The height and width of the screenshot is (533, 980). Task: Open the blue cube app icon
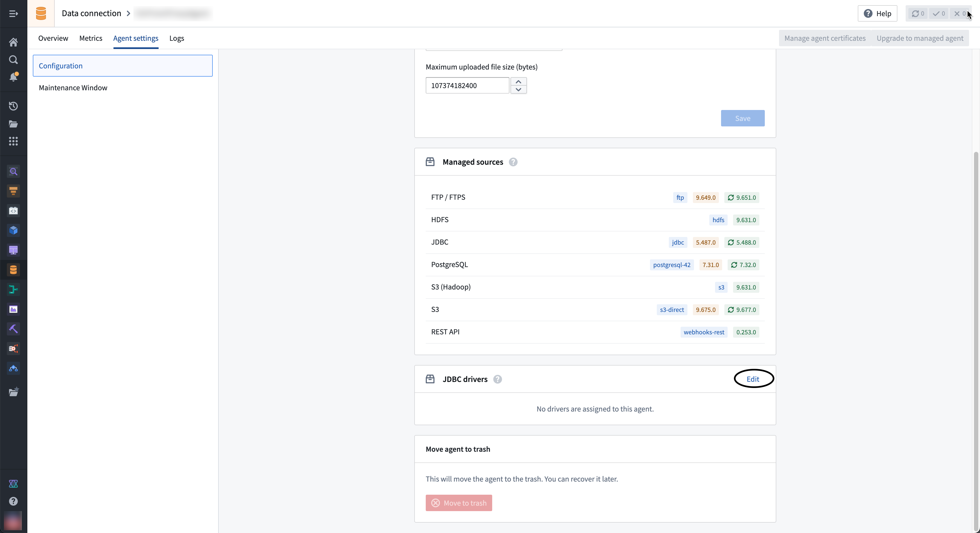(13, 230)
